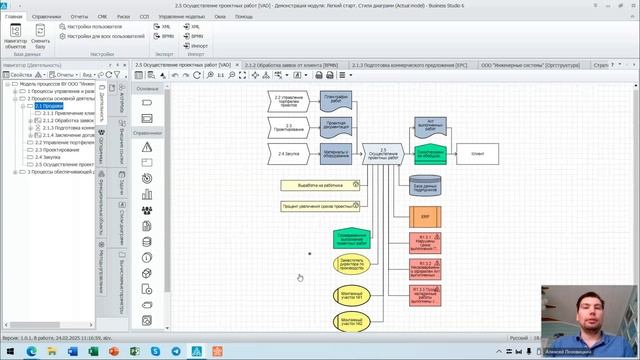
Task: Select the warning triangle risk shape in palette
Action: click(147, 147)
